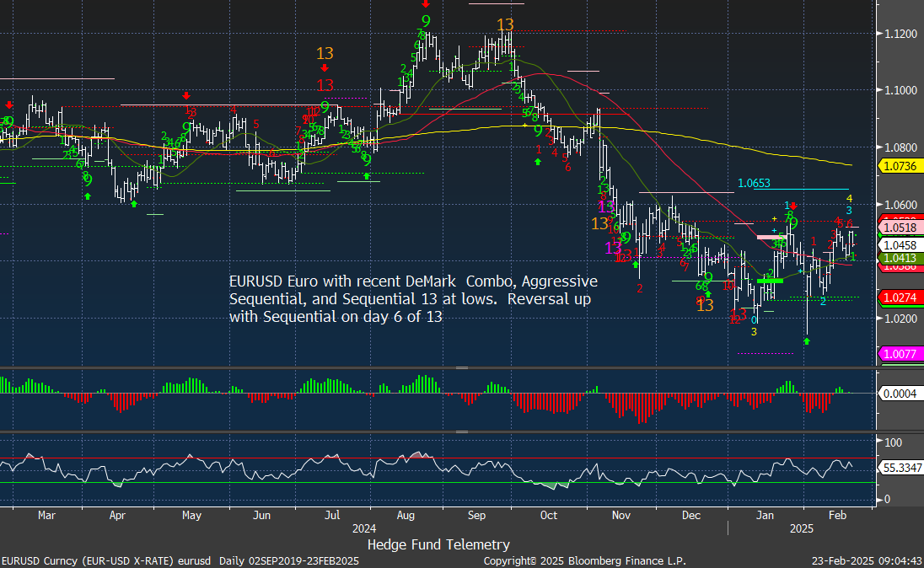Viewport: 924px width, 568px height.
Task: Select the Jan month label
Action: (765, 515)
